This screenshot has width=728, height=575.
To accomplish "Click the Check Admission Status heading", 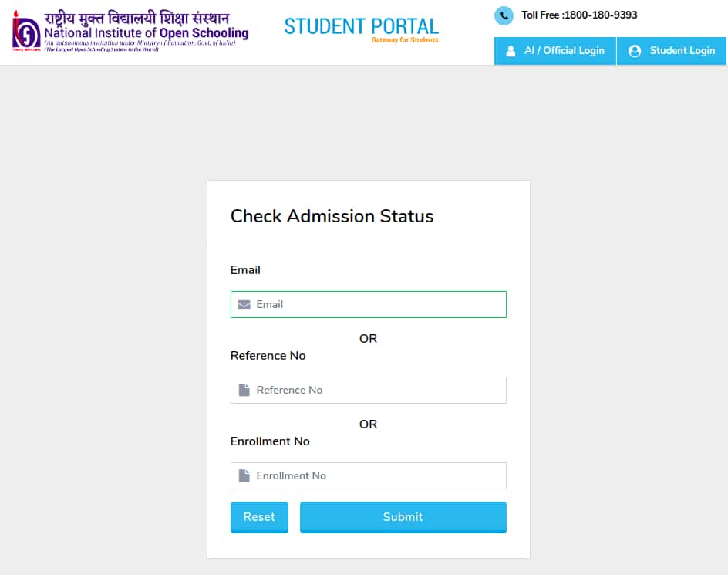I will [332, 216].
